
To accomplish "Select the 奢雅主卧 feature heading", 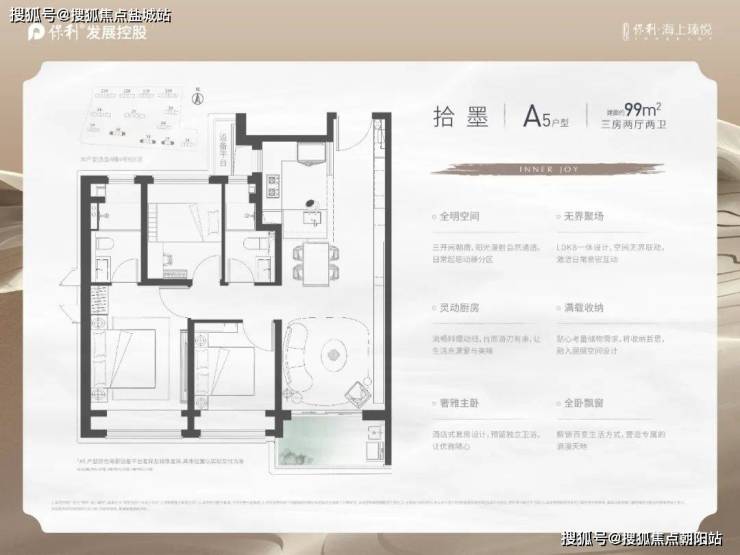I will tap(459, 403).
